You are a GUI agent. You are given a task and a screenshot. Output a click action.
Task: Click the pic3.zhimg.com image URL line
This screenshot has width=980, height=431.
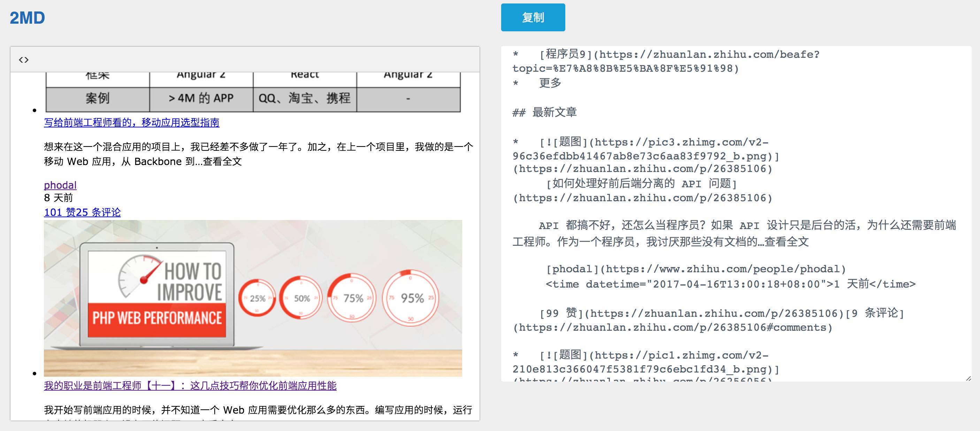click(x=647, y=149)
